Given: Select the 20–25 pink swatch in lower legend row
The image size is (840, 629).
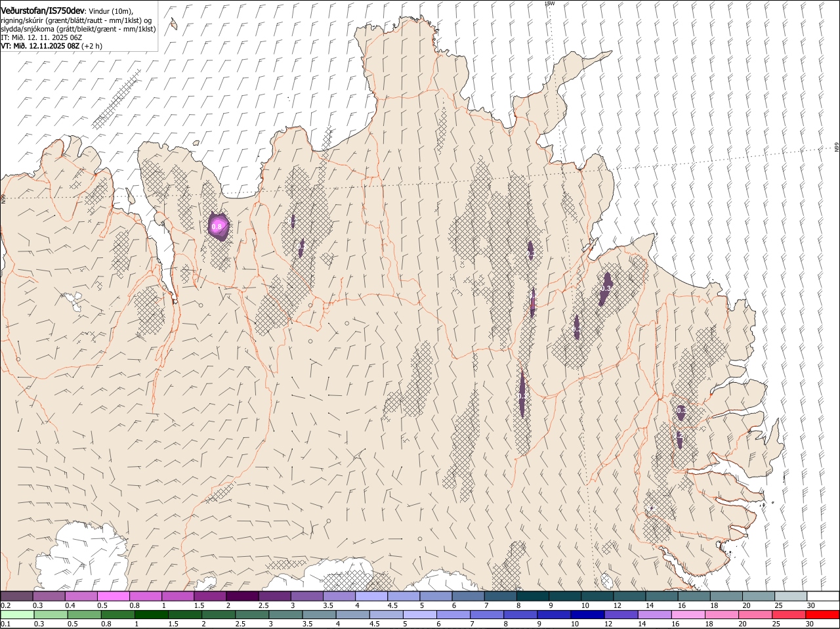Looking at the screenshot, I should (x=755, y=615).
